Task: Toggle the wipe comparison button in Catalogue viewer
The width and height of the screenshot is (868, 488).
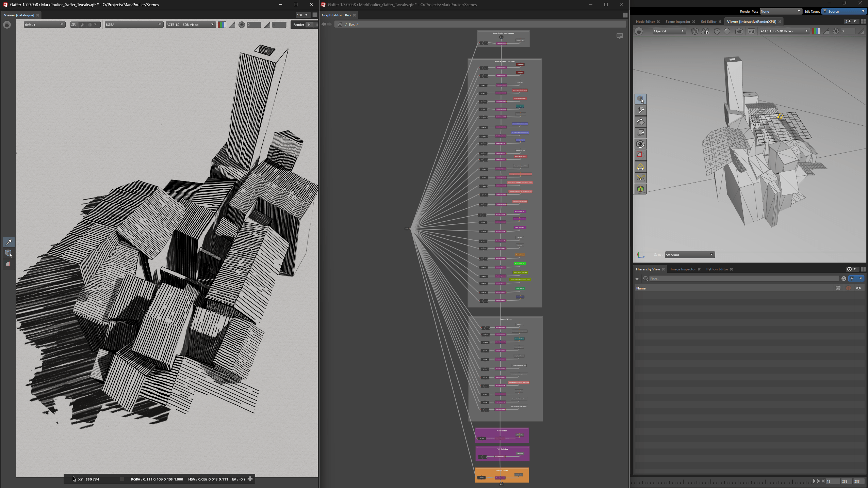Action: [x=82, y=25]
